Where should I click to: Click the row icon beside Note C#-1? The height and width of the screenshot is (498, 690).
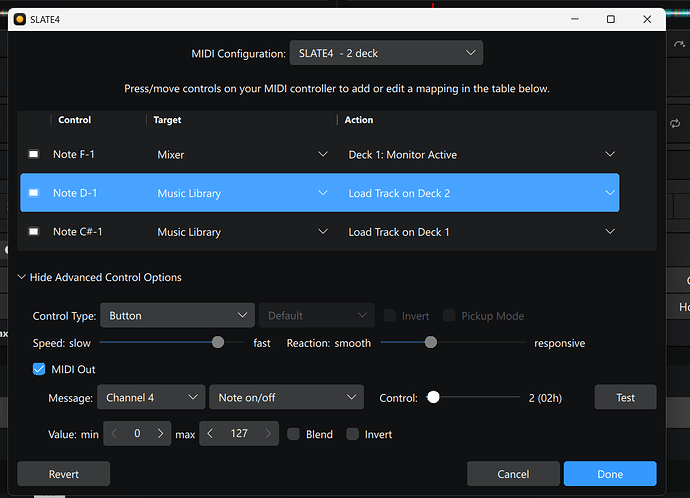33,232
